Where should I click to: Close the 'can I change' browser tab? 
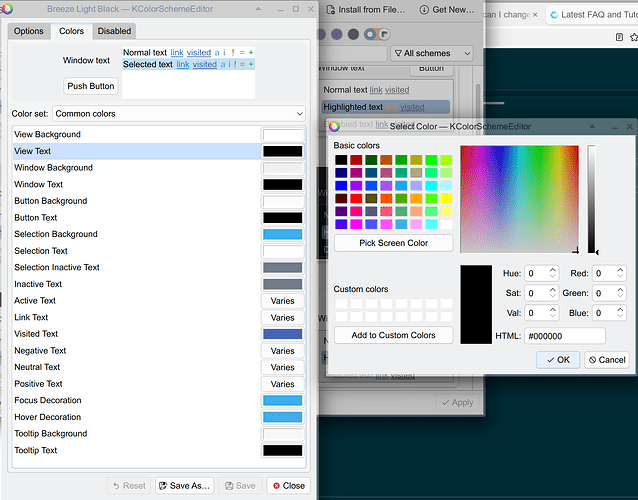[x=535, y=15]
